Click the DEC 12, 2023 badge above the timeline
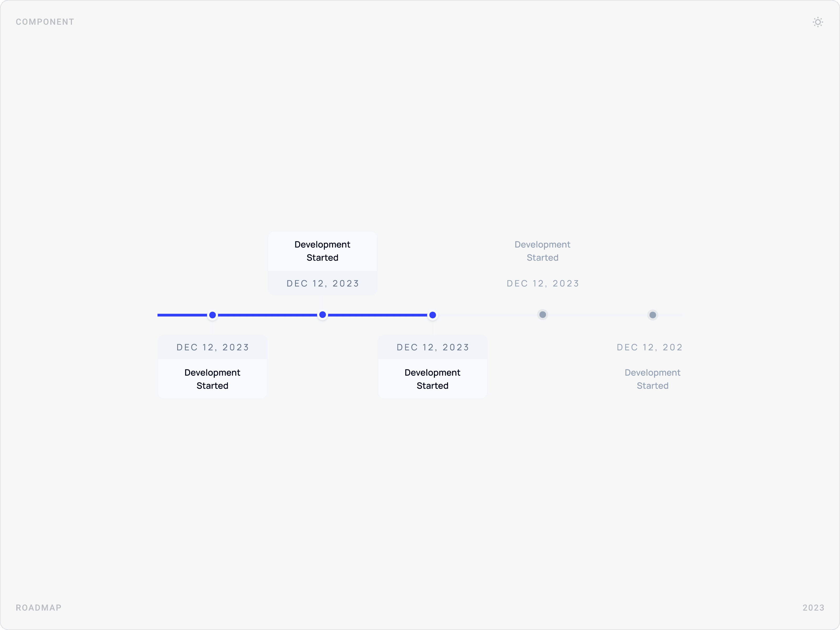Image resolution: width=840 pixels, height=630 pixels. click(x=322, y=283)
